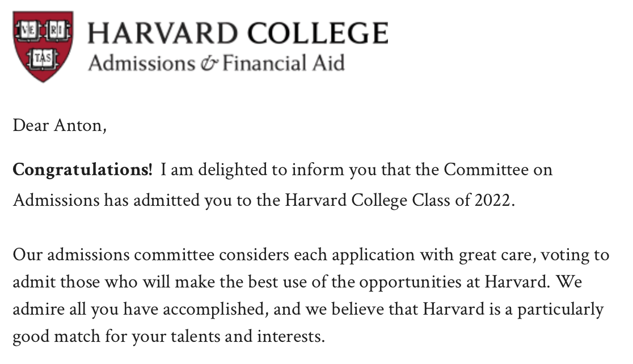633x364 pixels.
Task: Click the word 'Committee' in first paragraph
Action: tap(486, 170)
